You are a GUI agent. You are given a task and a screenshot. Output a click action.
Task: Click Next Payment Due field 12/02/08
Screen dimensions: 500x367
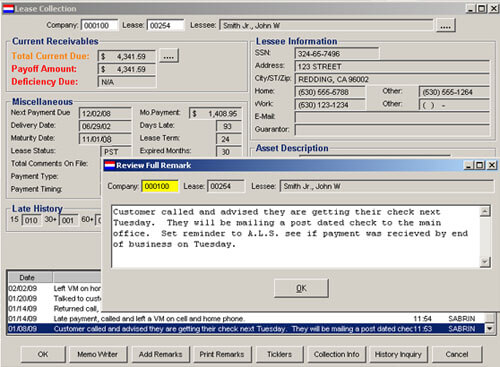click(105, 113)
